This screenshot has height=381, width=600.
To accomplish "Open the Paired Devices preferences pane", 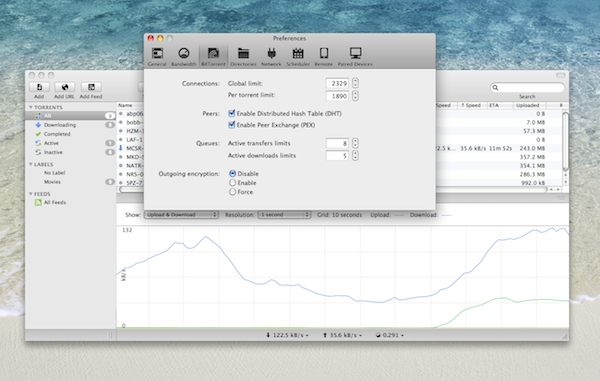I will click(355, 56).
